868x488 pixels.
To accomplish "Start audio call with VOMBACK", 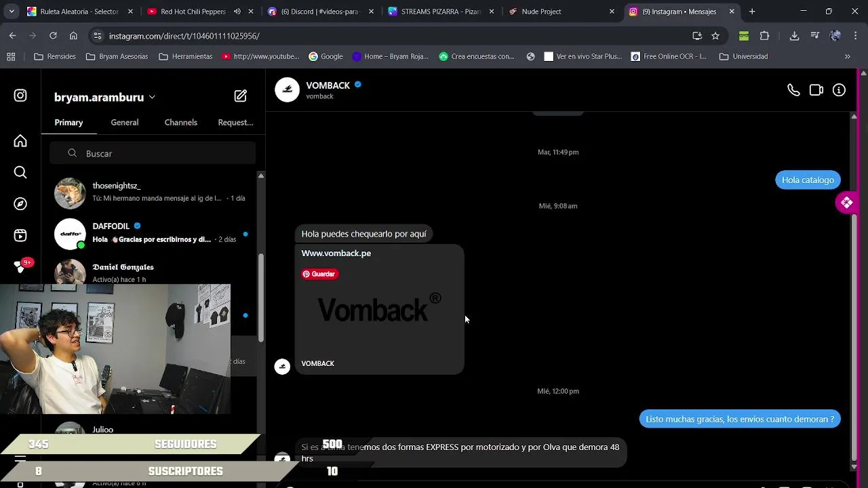I will pyautogui.click(x=793, y=90).
